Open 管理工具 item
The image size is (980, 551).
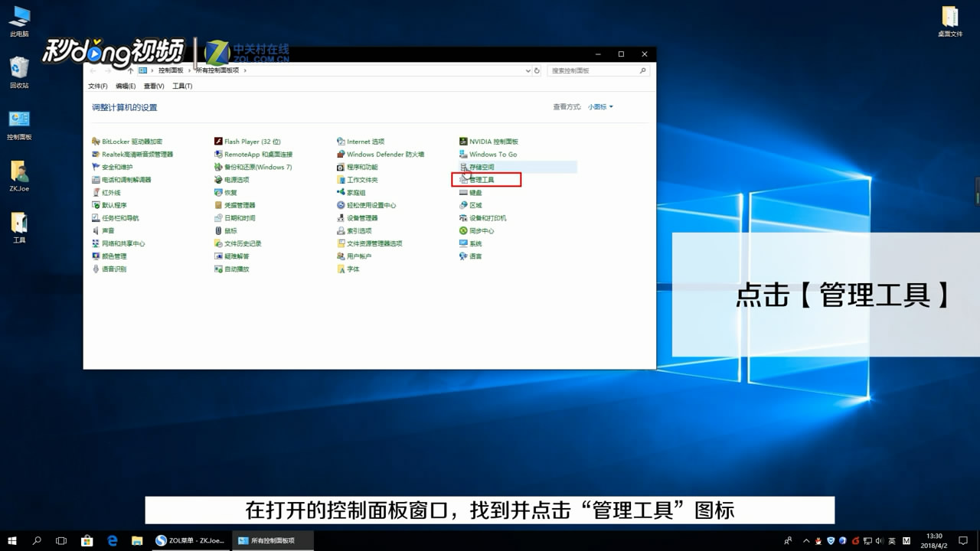click(x=477, y=180)
